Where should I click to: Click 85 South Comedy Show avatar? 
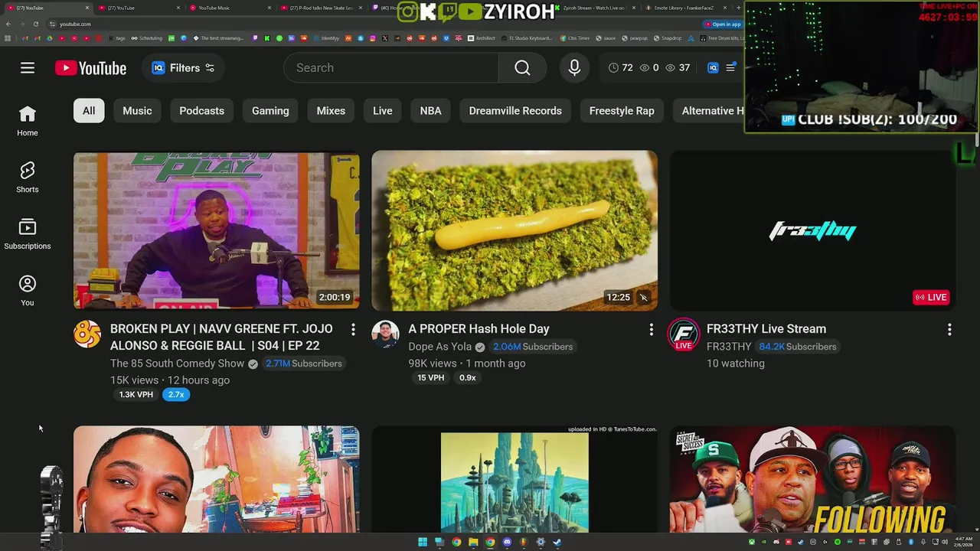[87, 334]
